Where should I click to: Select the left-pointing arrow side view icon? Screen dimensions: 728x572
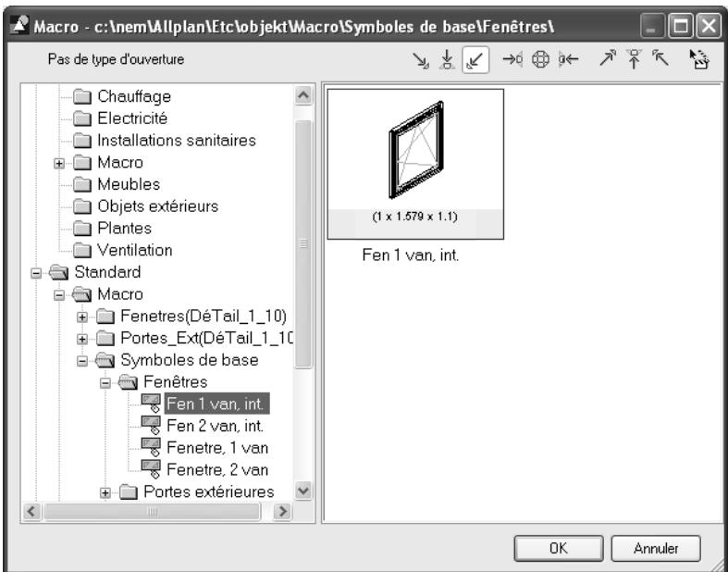569,59
